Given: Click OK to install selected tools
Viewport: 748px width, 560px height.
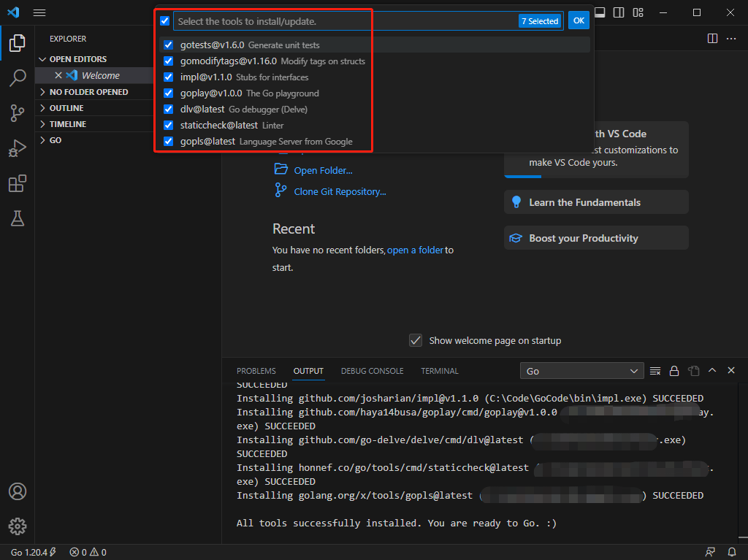Looking at the screenshot, I should point(579,20).
